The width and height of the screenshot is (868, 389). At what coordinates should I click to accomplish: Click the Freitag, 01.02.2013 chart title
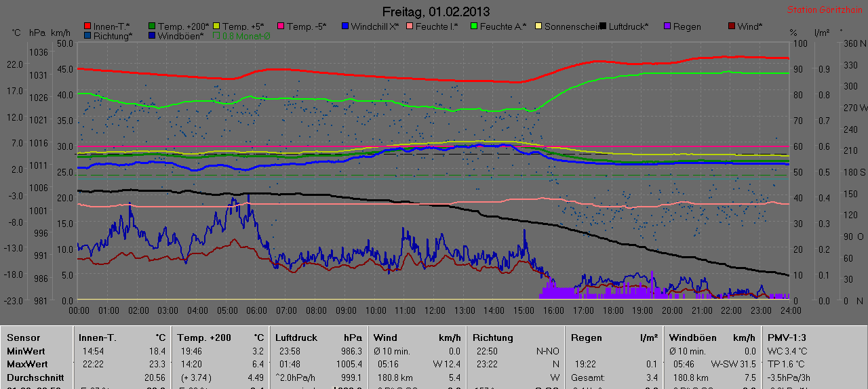point(435,12)
